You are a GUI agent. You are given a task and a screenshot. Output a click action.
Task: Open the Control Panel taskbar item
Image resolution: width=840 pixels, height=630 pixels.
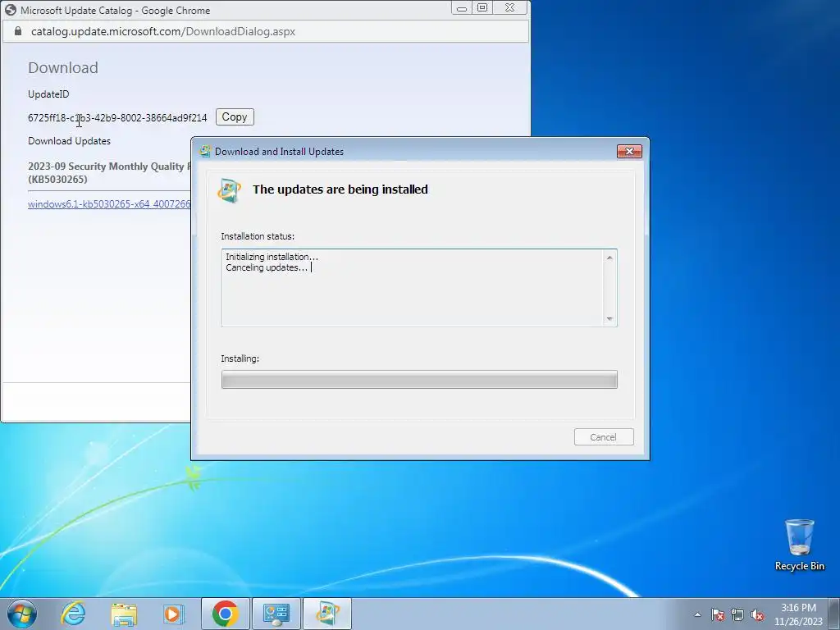point(276,614)
